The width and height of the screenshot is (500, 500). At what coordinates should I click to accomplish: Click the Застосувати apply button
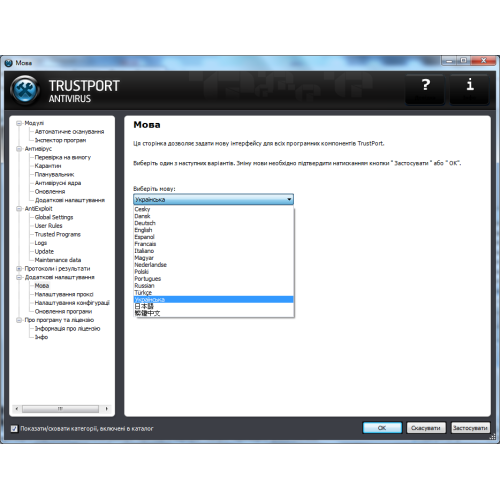tap(470, 428)
